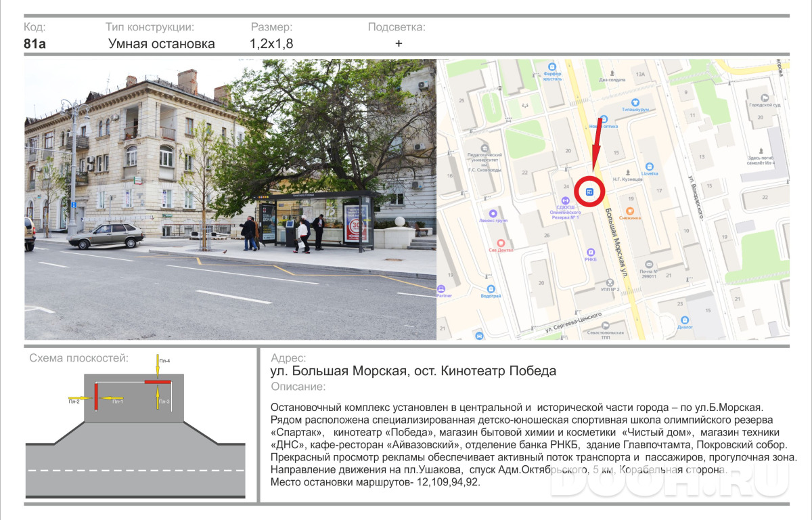Viewport: 812px width, 520px height.
Task: Select the Пл-1 plane label
Action: point(118,402)
